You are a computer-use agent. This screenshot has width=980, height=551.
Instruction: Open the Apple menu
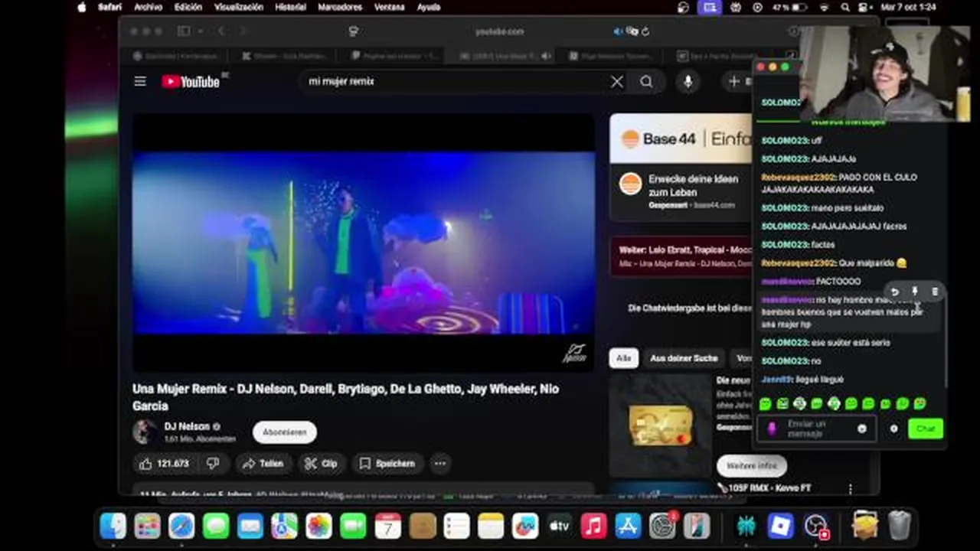[x=82, y=7]
